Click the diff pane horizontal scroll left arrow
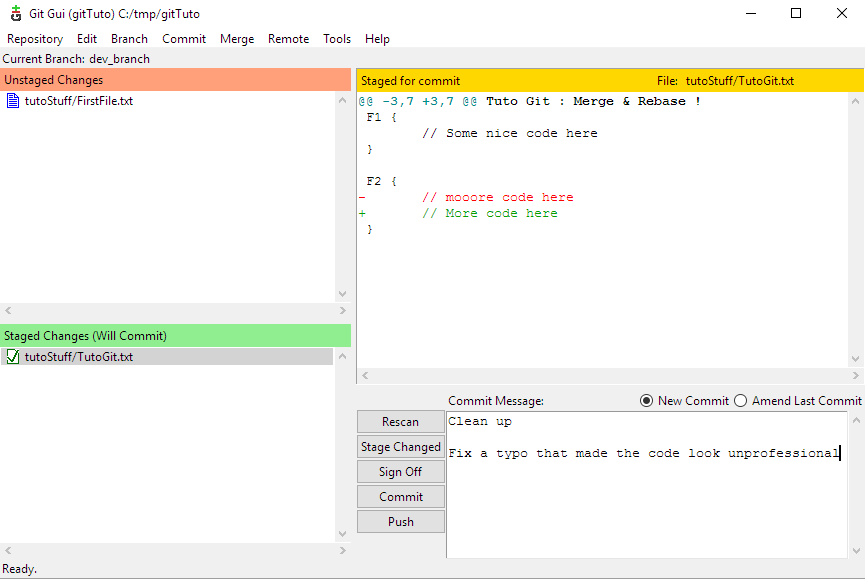The width and height of the screenshot is (865, 579). point(365,376)
